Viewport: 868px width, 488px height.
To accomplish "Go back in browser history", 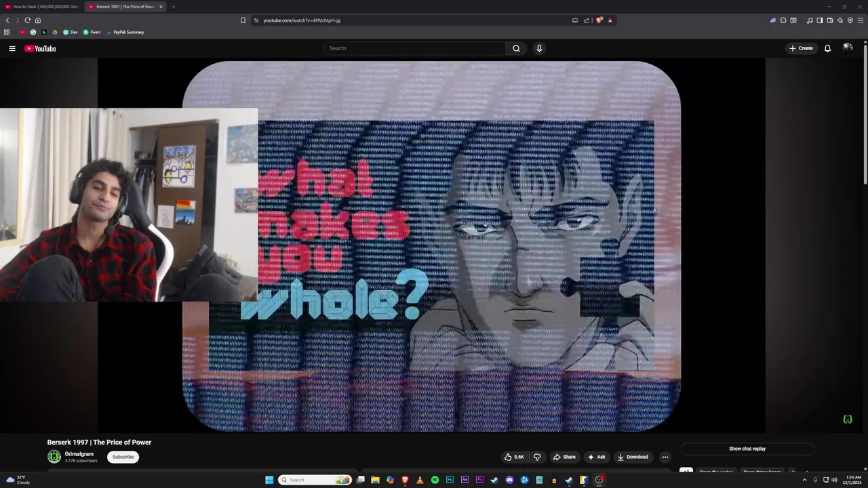I will (x=7, y=20).
